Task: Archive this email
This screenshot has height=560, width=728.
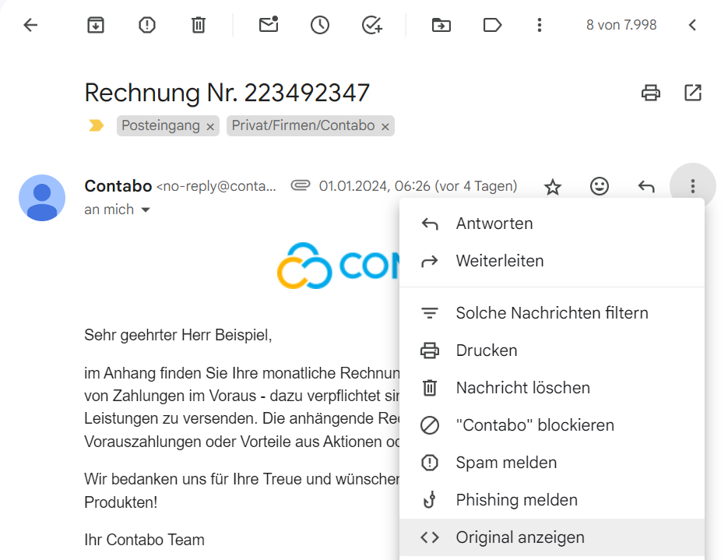Action: (x=95, y=25)
